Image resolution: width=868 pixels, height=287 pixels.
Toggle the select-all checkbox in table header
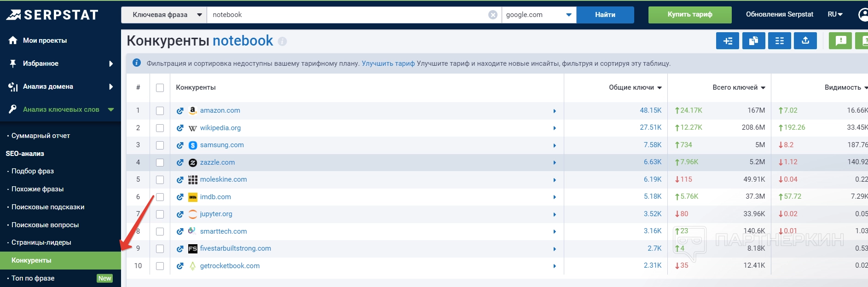tap(160, 88)
